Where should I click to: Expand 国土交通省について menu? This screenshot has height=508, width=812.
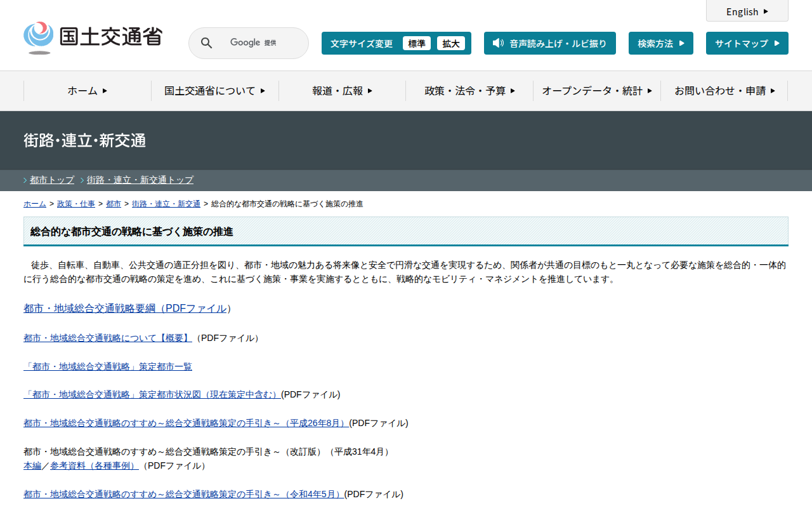[214, 91]
